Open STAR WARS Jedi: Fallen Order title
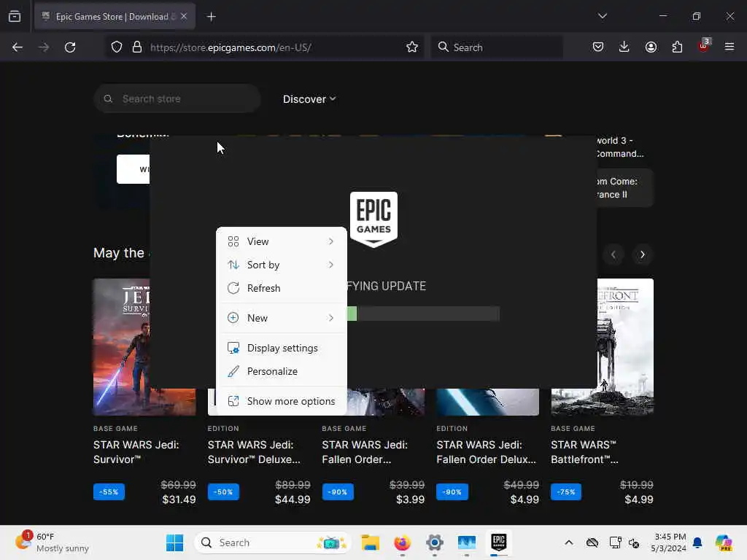This screenshot has width=747, height=560. pyautogui.click(x=365, y=452)
